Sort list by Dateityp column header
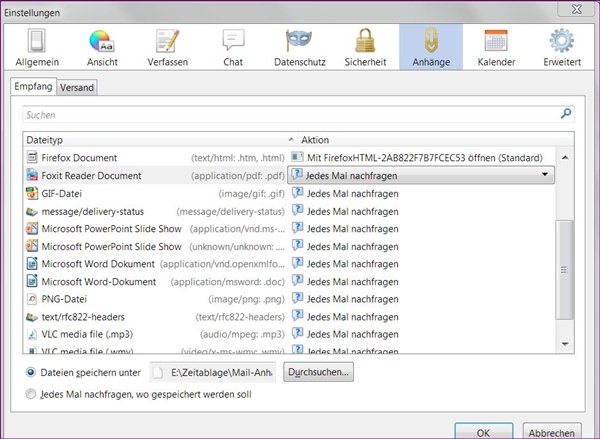This screenshot has height=439, width=600. [x=150, y=140]
